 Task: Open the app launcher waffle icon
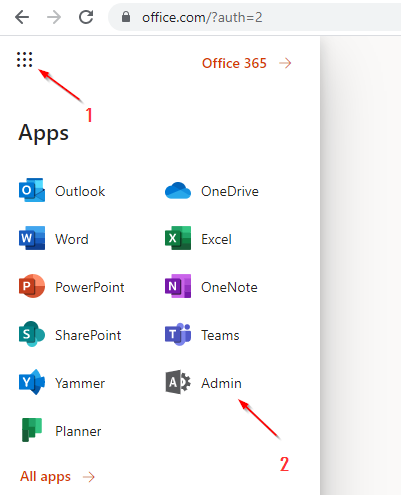click(x=24, y=60)
